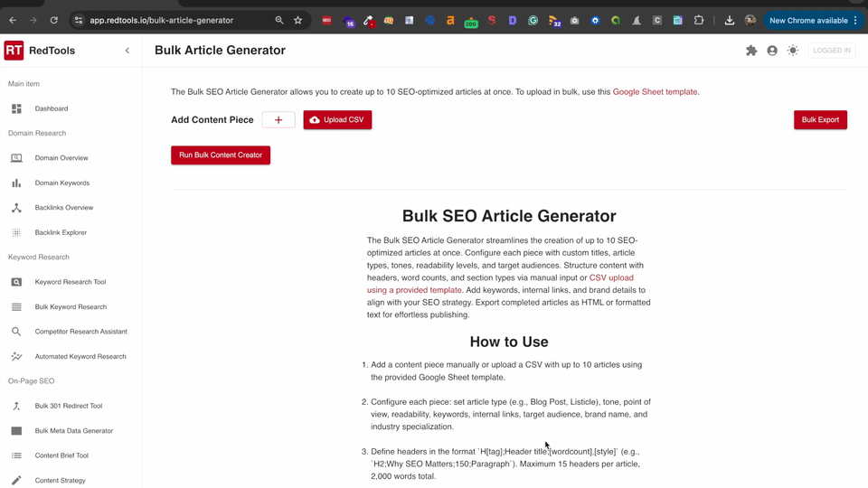Click the Backlinks Overview network icon
This screenshot has width=868, height=488.
pyautogui.click(x=16, y=208)
